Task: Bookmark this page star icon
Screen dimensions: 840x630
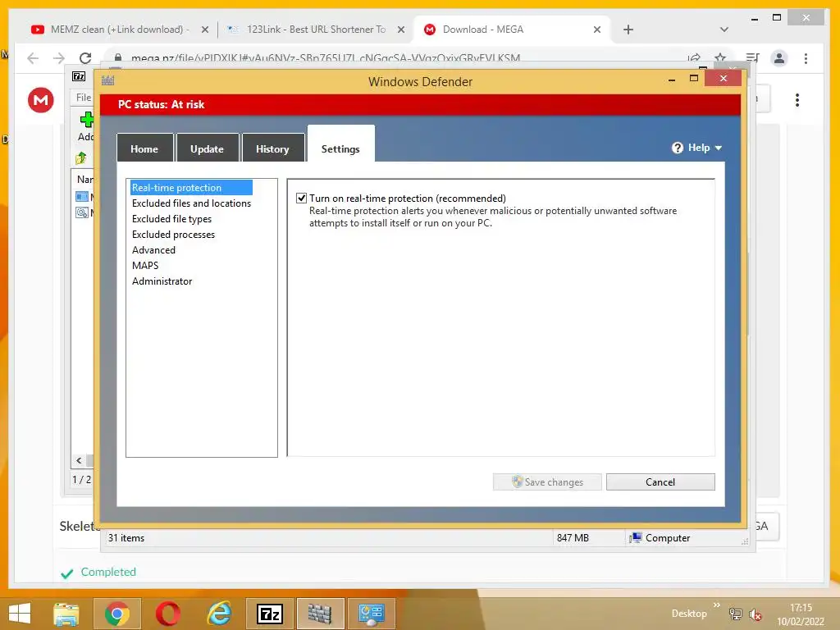Action: (x=720, y=57)
